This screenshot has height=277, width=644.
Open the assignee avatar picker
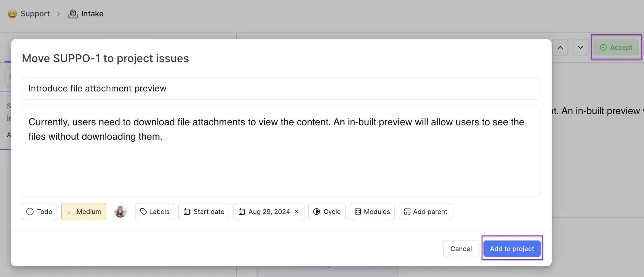coord(120,212)
